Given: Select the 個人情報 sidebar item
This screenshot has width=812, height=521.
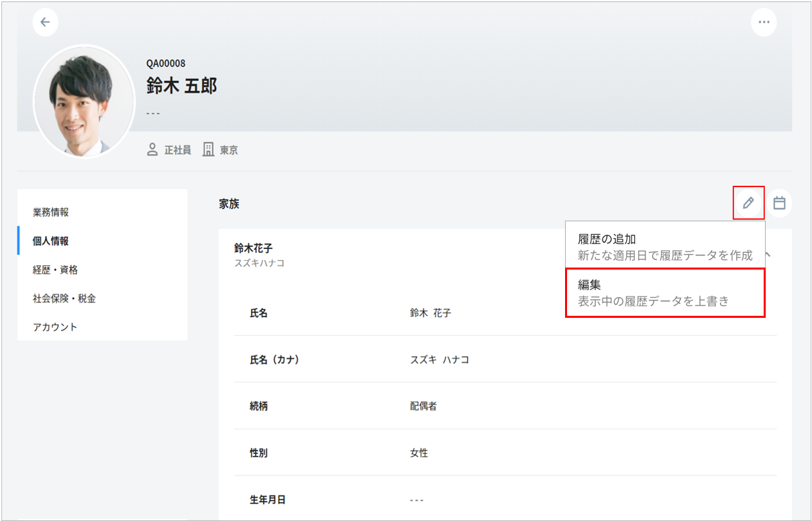Looking at the screenshot, I should click(x=51, y=241).
